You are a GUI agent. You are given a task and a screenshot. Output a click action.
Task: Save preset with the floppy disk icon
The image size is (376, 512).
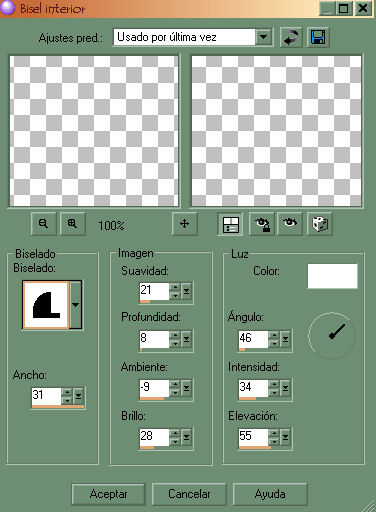(x=318, y=37)
